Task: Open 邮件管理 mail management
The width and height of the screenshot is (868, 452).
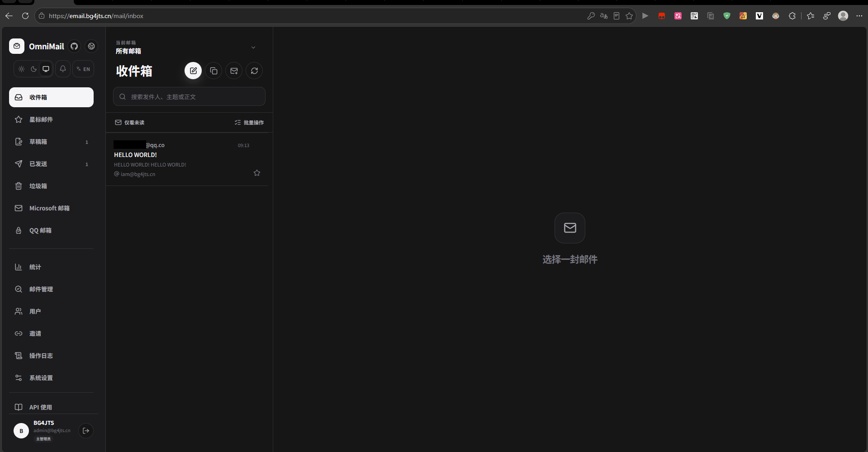Action: (51, 289)
